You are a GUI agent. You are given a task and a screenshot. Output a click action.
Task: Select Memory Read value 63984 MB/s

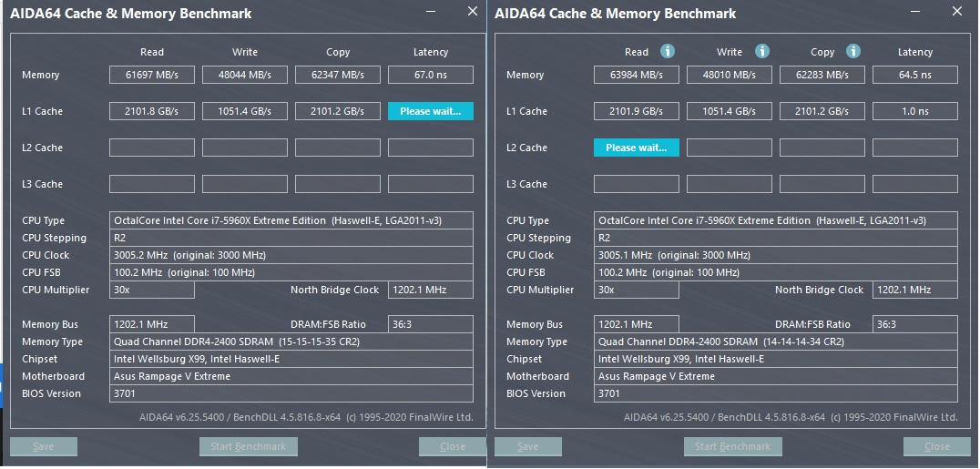637,75
